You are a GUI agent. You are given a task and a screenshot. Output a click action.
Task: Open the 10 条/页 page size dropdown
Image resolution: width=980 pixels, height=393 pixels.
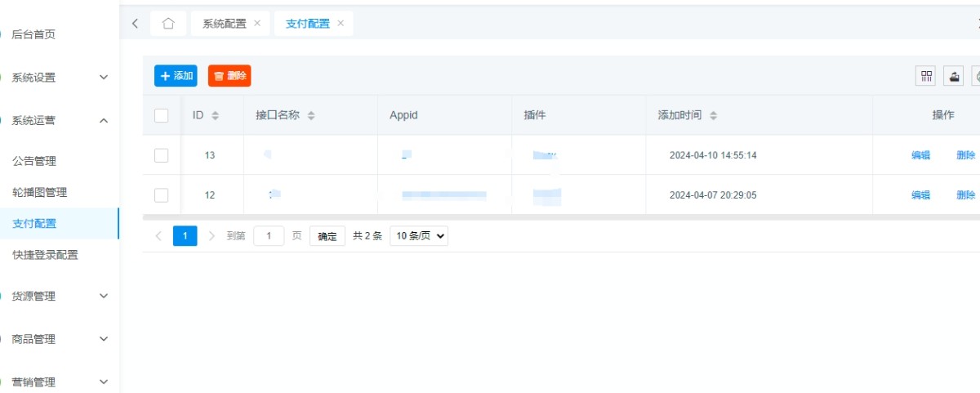coord(419,236)
